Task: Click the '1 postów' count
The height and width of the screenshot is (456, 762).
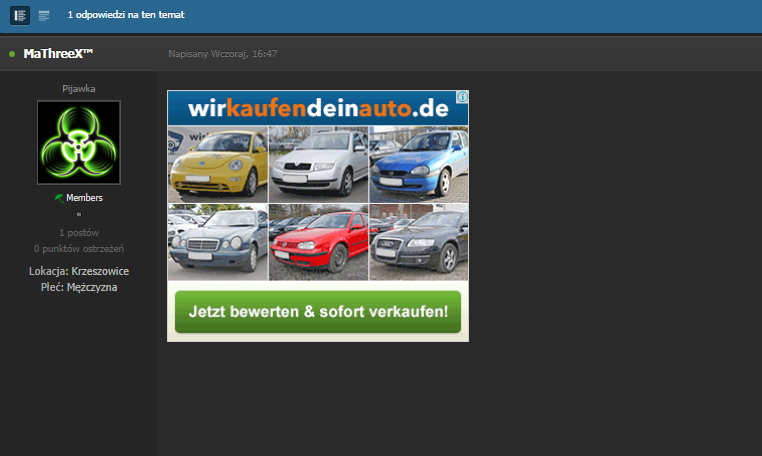Action: [79, 233]
